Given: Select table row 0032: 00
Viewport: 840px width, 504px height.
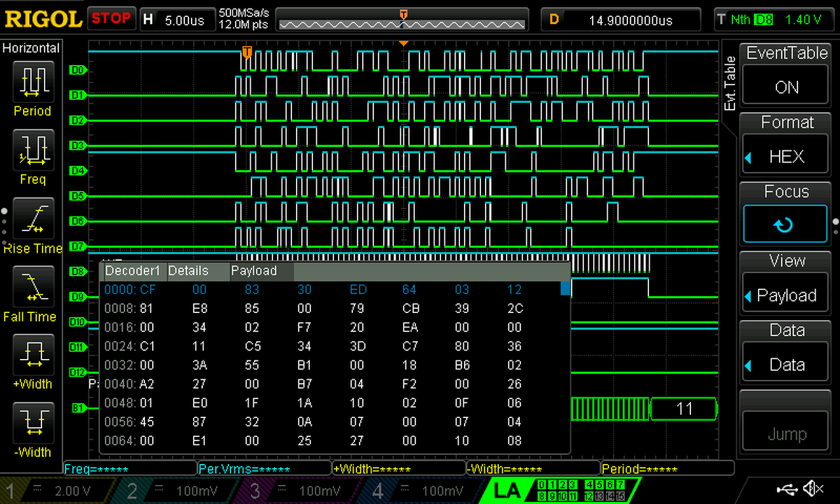Looking at the screenshot, I should click(330, 365).
